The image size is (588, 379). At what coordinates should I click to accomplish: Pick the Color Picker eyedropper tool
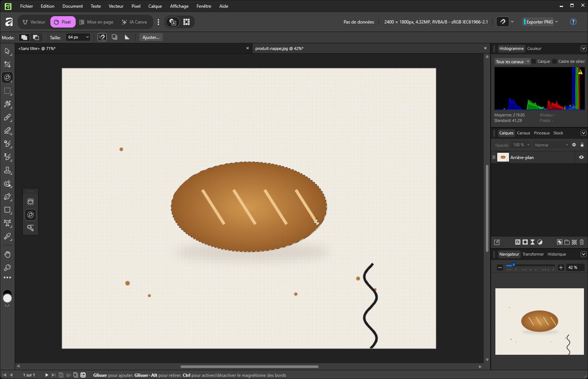click(7, 237)
